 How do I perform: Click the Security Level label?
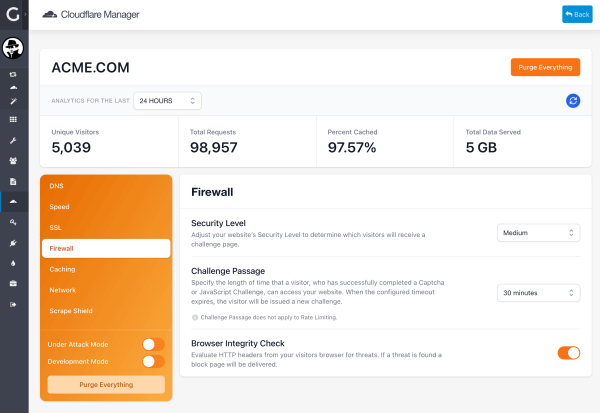218,223
